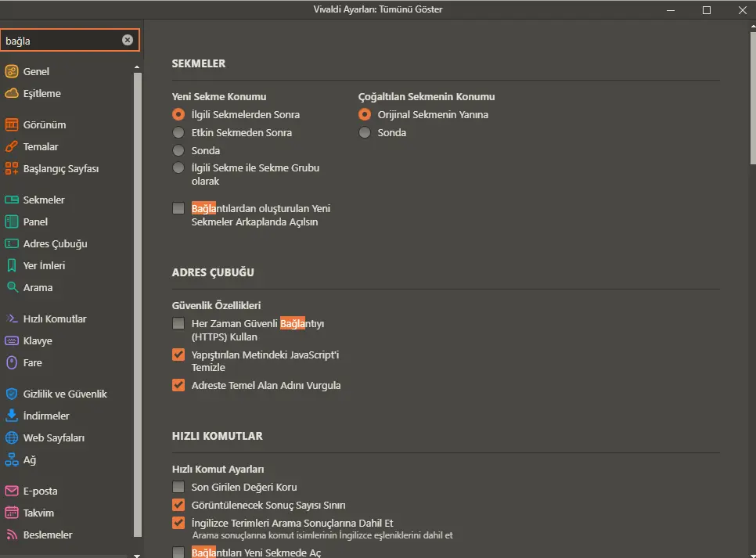756x558 pixels.
Task: Go to the Web Sayfaları category label
Action: (x=54, y=437)
